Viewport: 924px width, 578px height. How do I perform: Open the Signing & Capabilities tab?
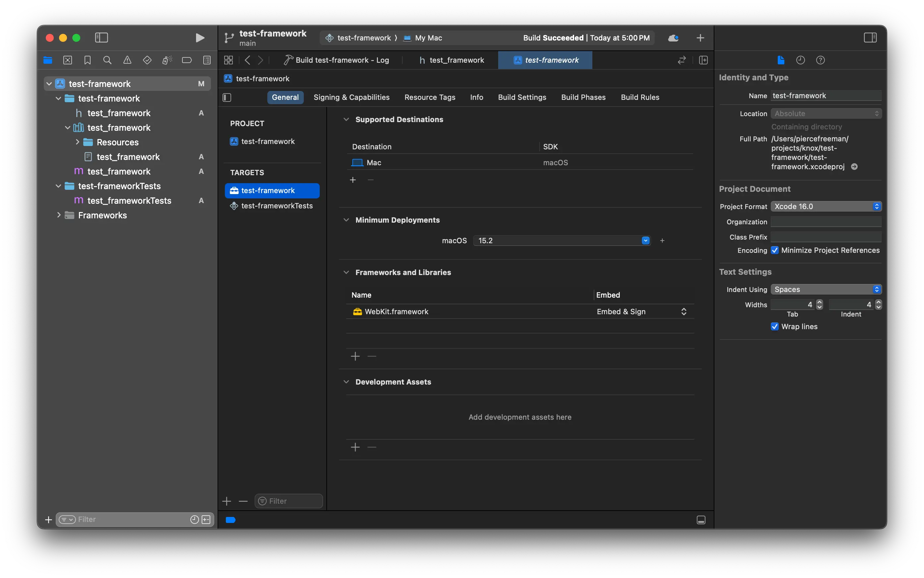tap(351, 97)
